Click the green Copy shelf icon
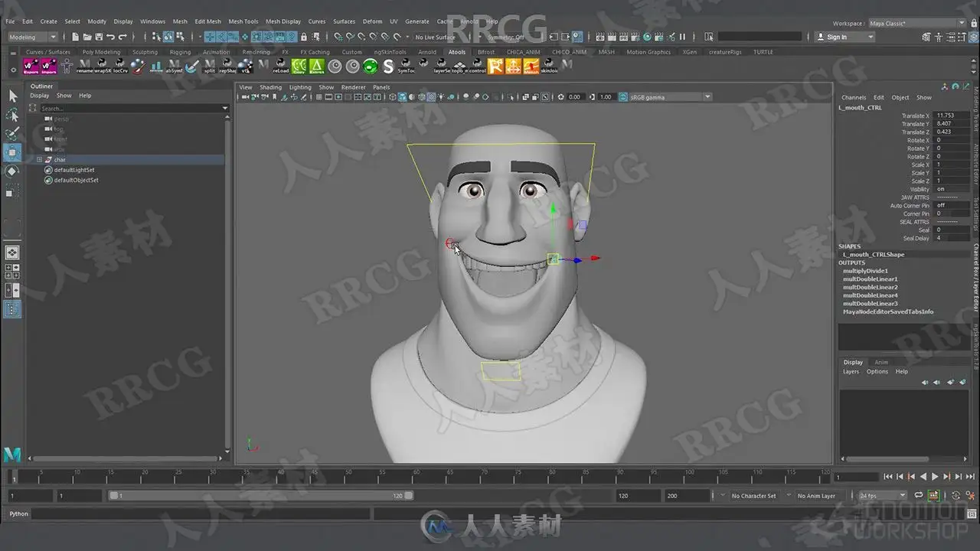This screenshot has width=980, height=551. (299, 67)
